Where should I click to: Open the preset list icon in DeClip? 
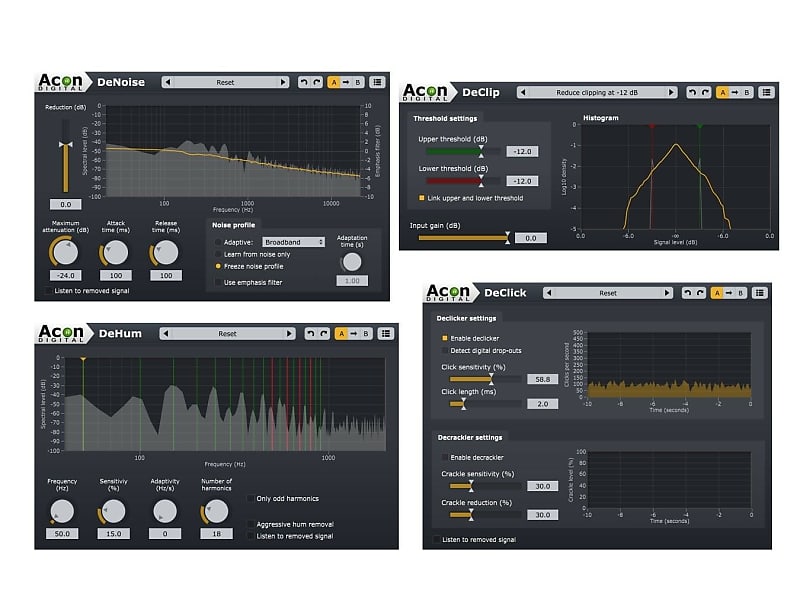[765, 92]
